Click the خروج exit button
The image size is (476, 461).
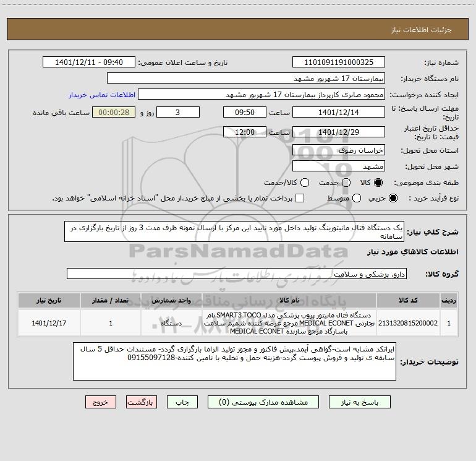101,402
